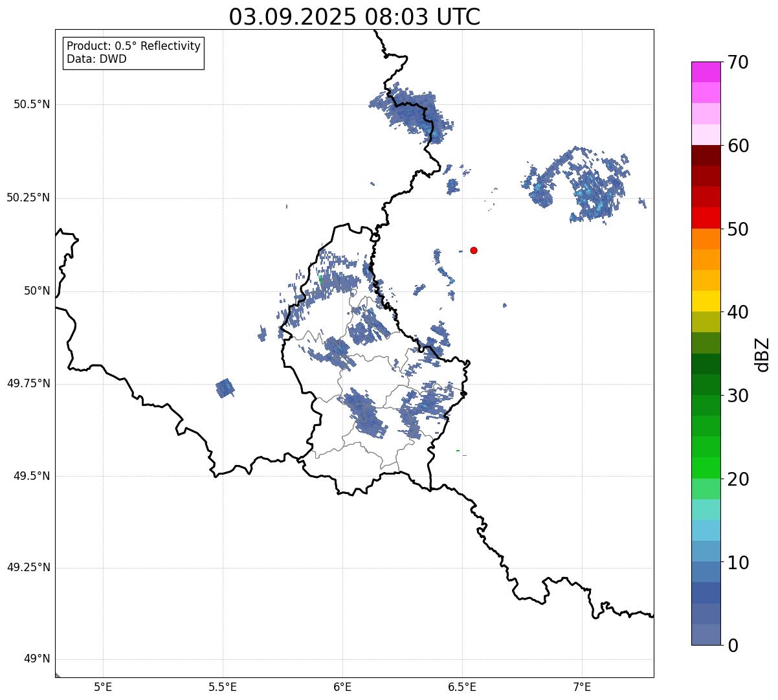
Task: Click the latitude label 50.5°N
Action: (x=32, y=104)
